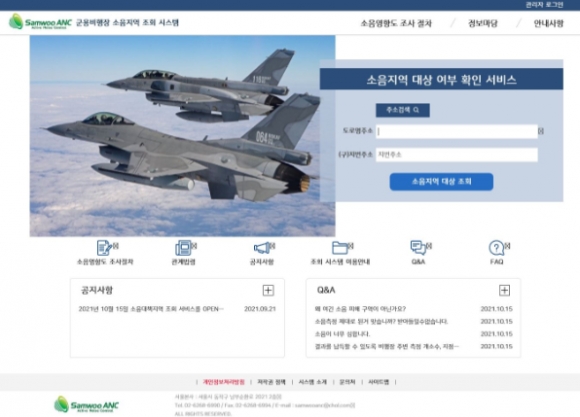Expand the 공지사항 panel with the plus button
This screenshot has height=417, width=580.
click(x=268, y=290)
